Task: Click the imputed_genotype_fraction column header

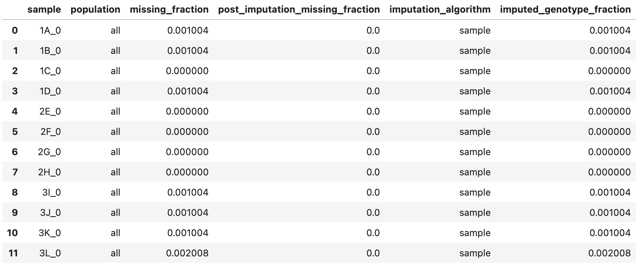Action: (565, 10)
